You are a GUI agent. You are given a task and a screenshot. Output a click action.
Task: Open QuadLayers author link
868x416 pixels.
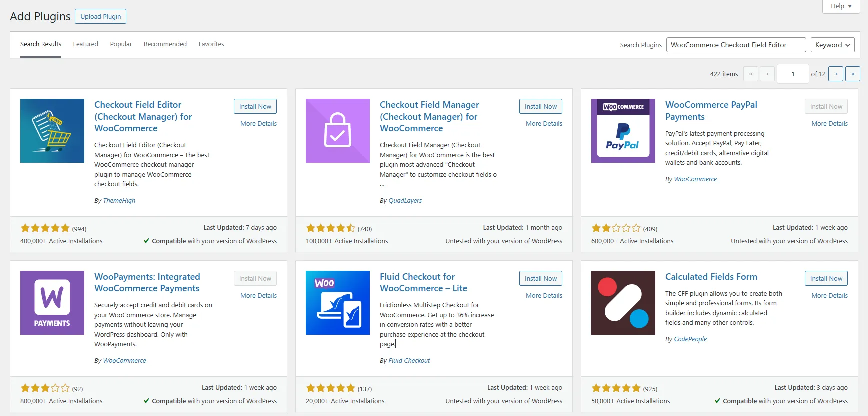pos(405,201)
